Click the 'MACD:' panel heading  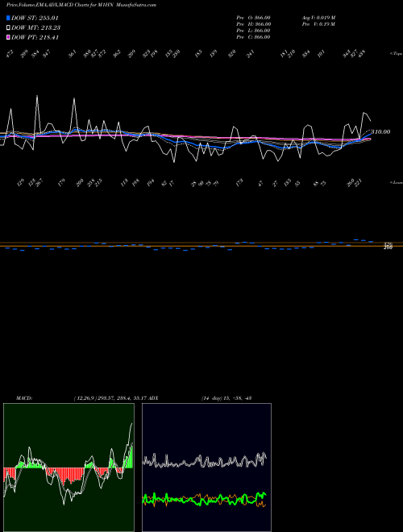pyautogui.click(x=24, y=398)
